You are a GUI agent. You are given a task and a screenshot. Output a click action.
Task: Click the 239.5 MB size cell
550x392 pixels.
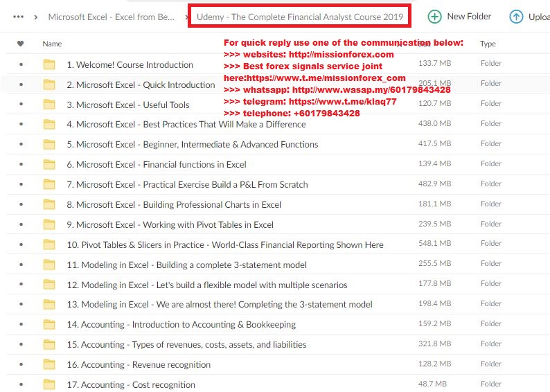434,224
